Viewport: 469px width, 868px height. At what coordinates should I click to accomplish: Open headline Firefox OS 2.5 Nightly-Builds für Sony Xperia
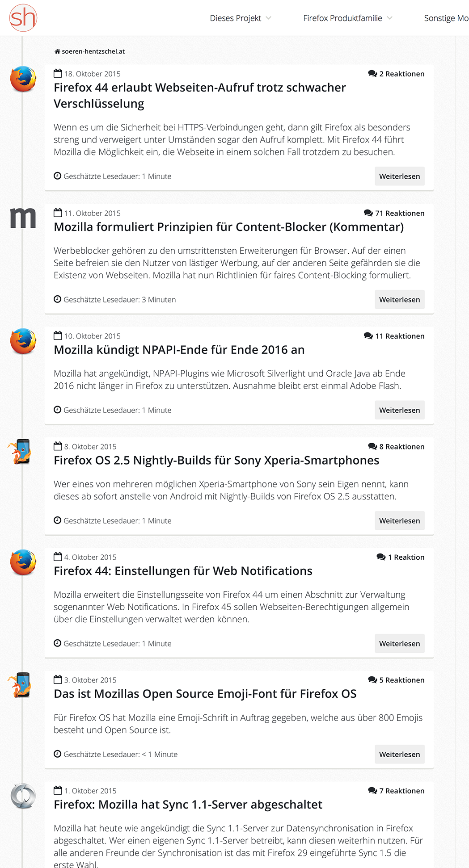pyautogui.click(x=216, y=461)
